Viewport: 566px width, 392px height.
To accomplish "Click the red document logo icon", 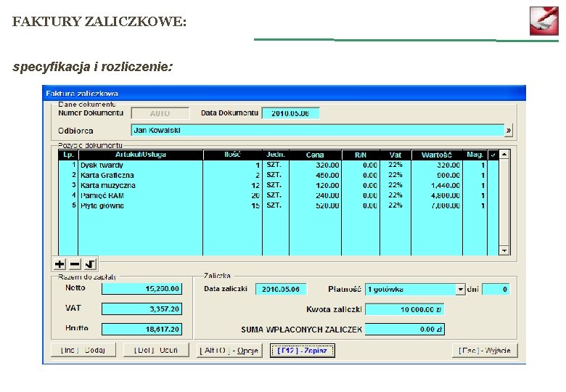I will [x=544, y=20].
